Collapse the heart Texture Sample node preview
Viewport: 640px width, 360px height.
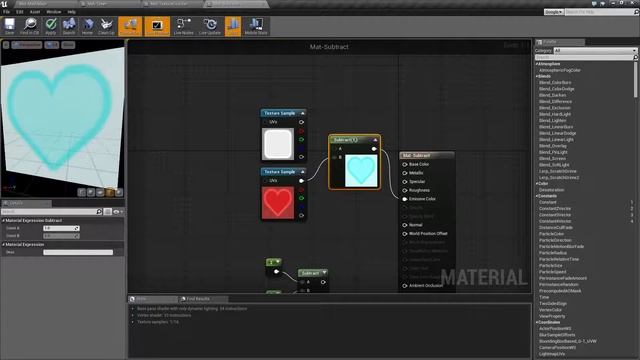coord(302,172)
